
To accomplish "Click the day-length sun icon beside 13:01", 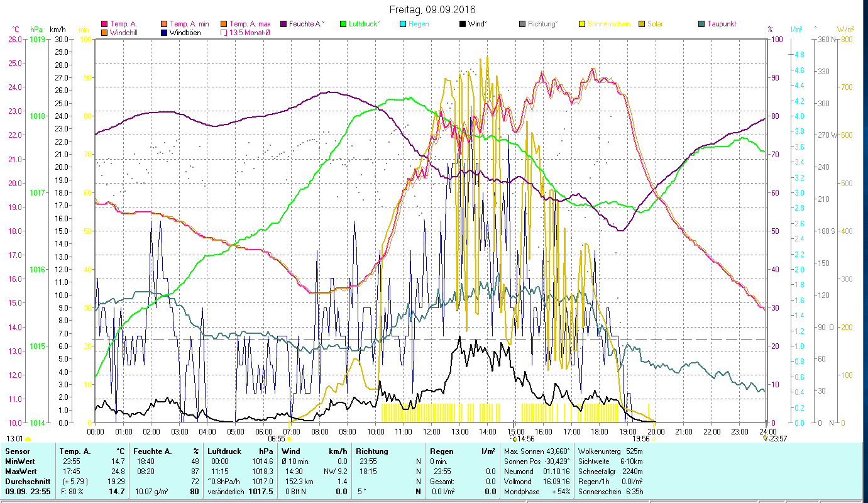I will click(x=28, y=439).
